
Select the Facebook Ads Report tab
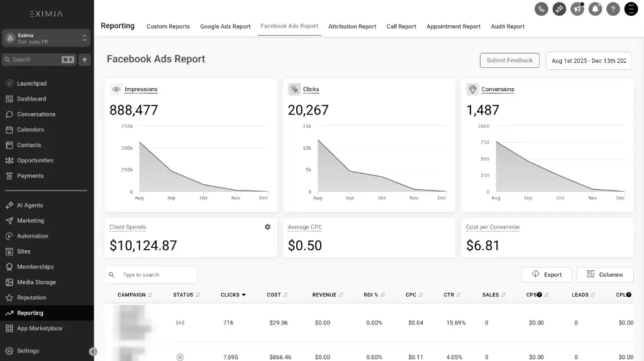point(289,26)
